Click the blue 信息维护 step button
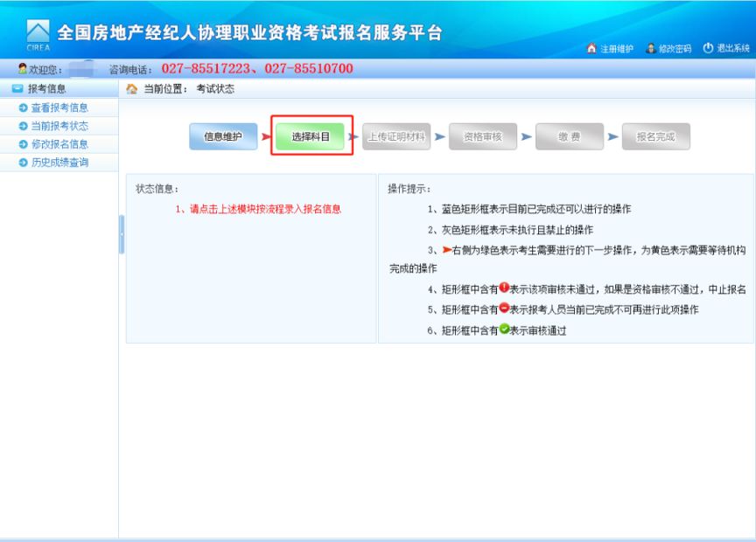This screenshot has width=756, height=542. (x=223, y=136)
